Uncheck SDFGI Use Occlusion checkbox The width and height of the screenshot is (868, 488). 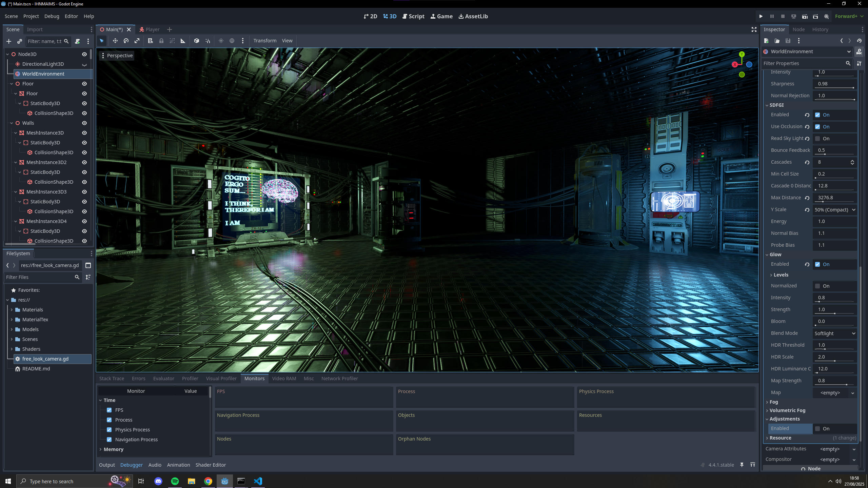(817, 127)
